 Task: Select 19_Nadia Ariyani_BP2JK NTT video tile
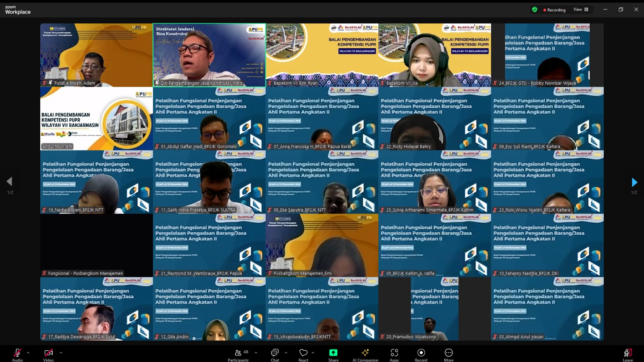pyautogui.click(x=97, y=182)
